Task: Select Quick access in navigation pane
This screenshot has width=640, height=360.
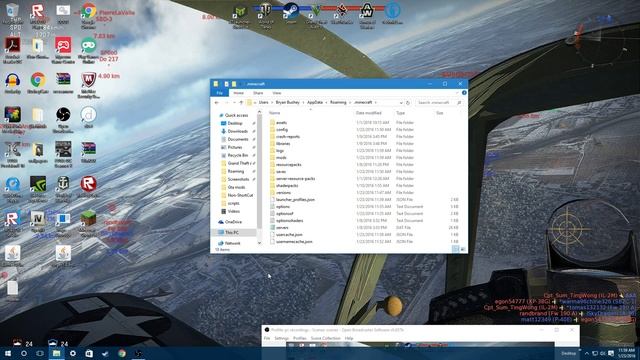Action: coord(236,116)
